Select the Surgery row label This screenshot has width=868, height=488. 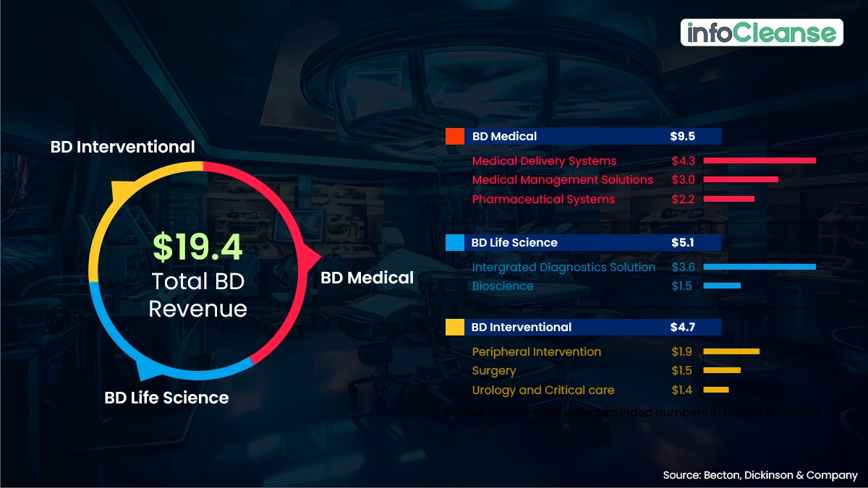pos(494,371)
